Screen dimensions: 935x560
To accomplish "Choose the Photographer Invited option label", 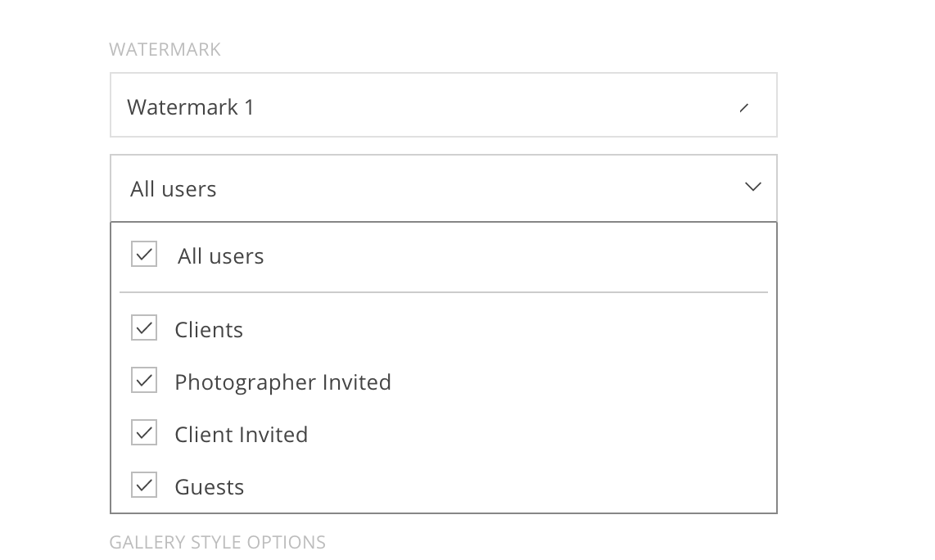I will point(282,382).
